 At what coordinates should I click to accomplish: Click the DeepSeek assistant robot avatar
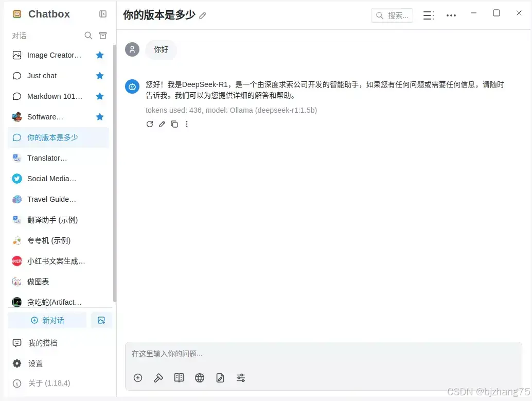[x=132, y=86]
